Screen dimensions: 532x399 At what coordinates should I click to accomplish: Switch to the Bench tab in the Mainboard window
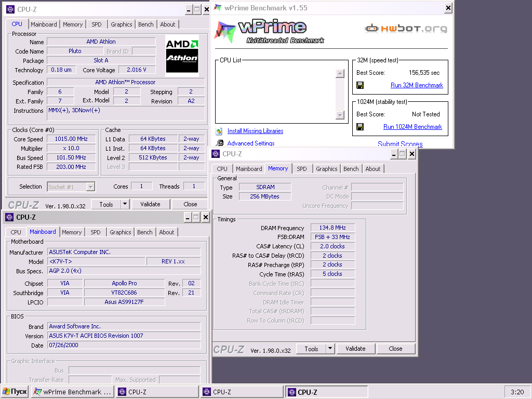pyautogui.click(x=145, y=232)
